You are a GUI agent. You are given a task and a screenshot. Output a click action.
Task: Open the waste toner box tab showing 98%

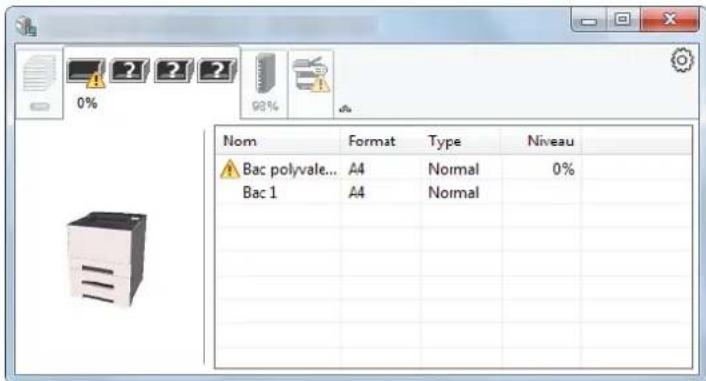point(265,83)
